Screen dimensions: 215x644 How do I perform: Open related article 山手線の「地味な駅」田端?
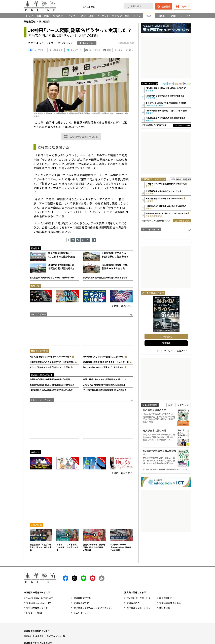click(x=115, y=267)
